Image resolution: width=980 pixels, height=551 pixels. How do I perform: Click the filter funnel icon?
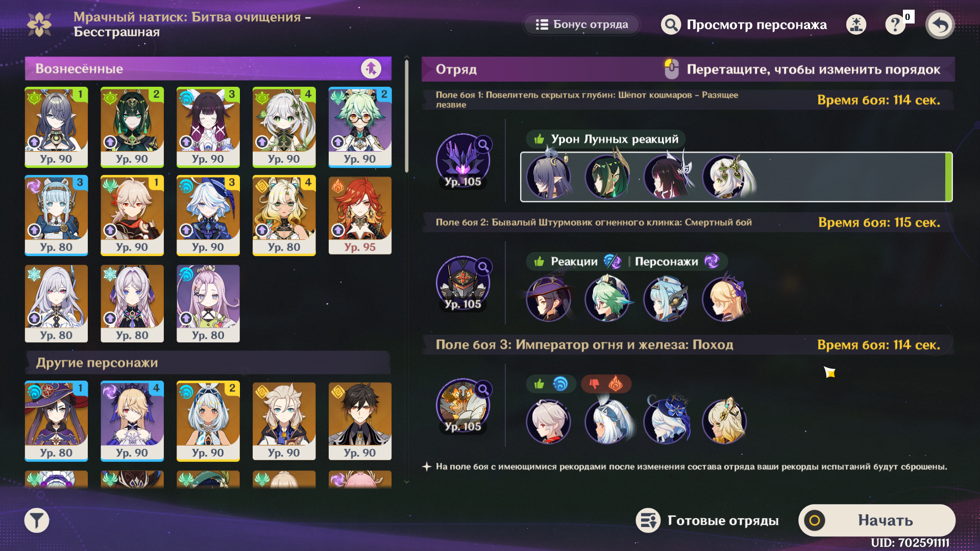37,520
